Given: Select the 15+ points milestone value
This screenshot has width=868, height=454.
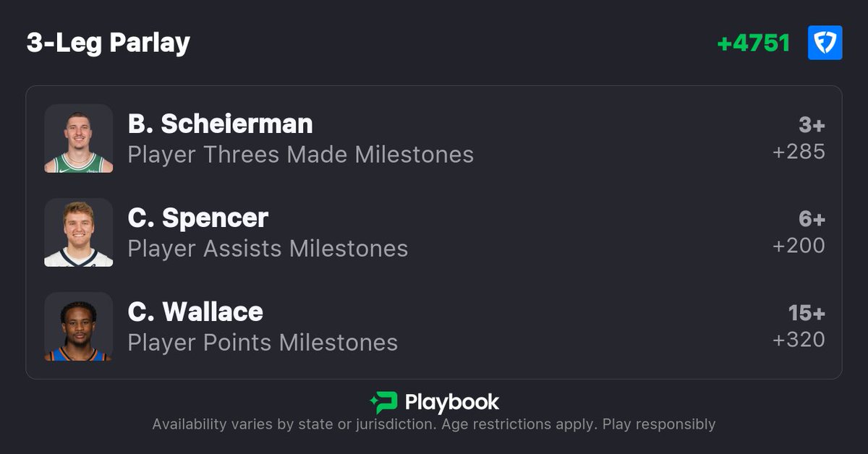Looking at the screenshot, I should [x=807, y=314].
